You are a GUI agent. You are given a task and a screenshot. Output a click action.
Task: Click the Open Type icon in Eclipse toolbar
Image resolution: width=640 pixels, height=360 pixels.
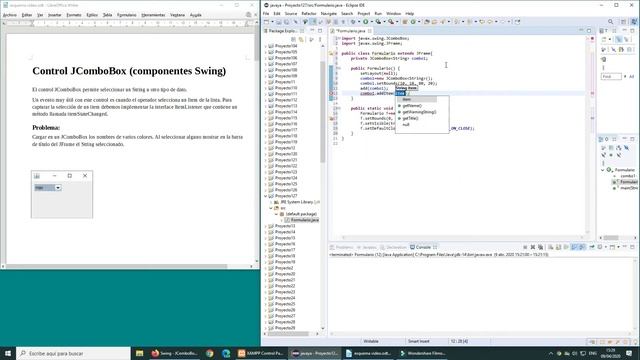pyautogui.click(x=426, y=22)
